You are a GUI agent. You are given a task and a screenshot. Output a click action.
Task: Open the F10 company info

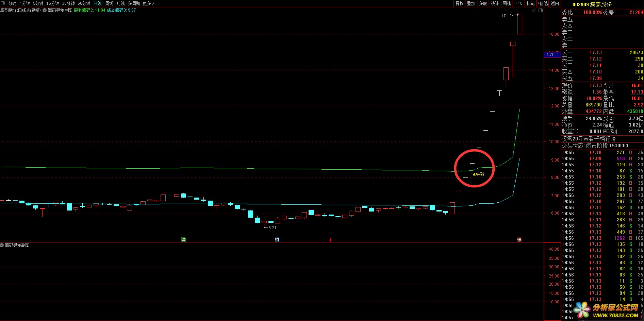(519, 3)
